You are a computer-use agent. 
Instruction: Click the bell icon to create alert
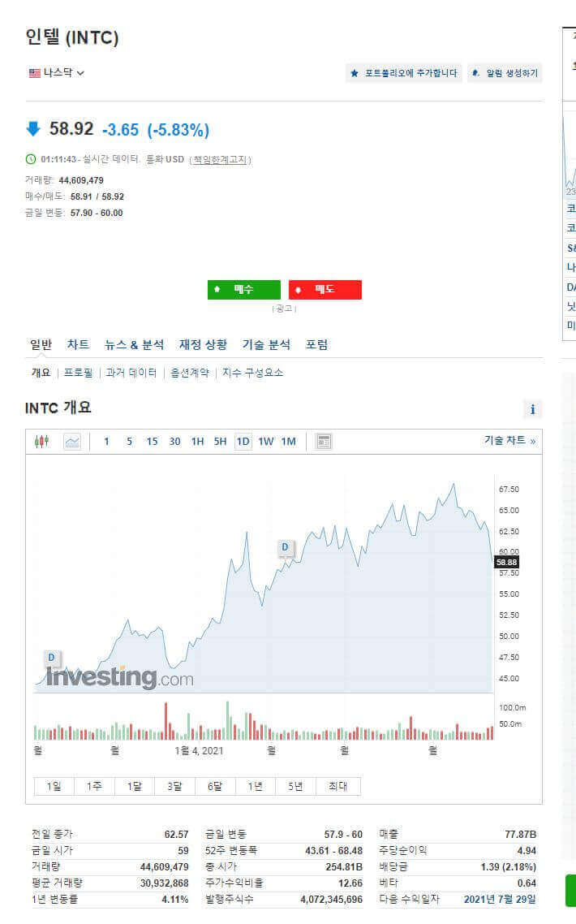(x=476, y=73)
